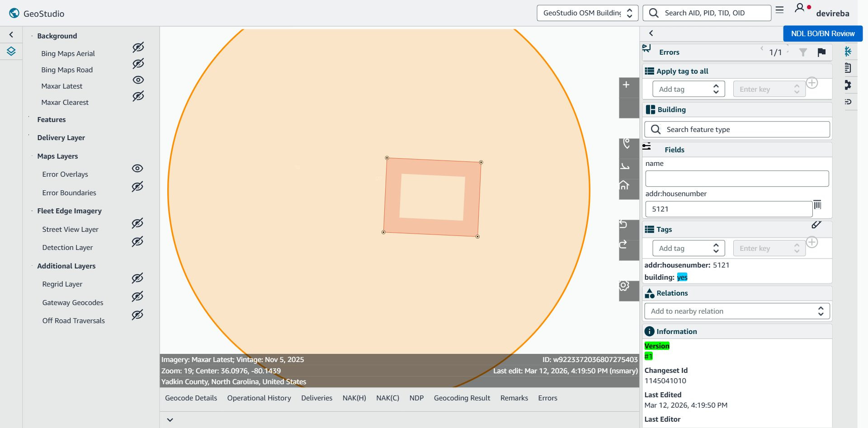Click the edit pen icon in Tags header
868x428 pixels.
pyautogui.click(x=816, y=224)
